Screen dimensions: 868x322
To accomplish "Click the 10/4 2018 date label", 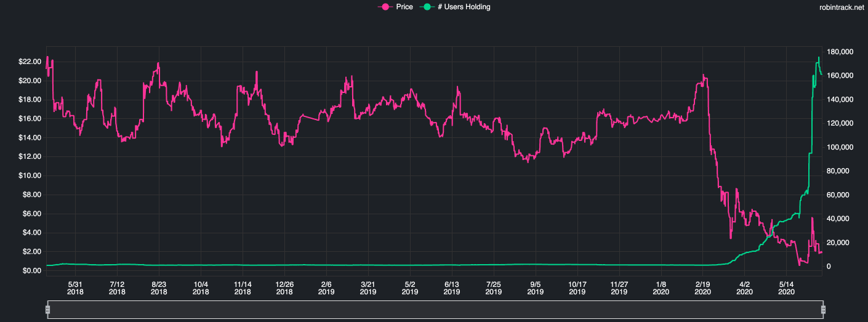I will [201, 288].
